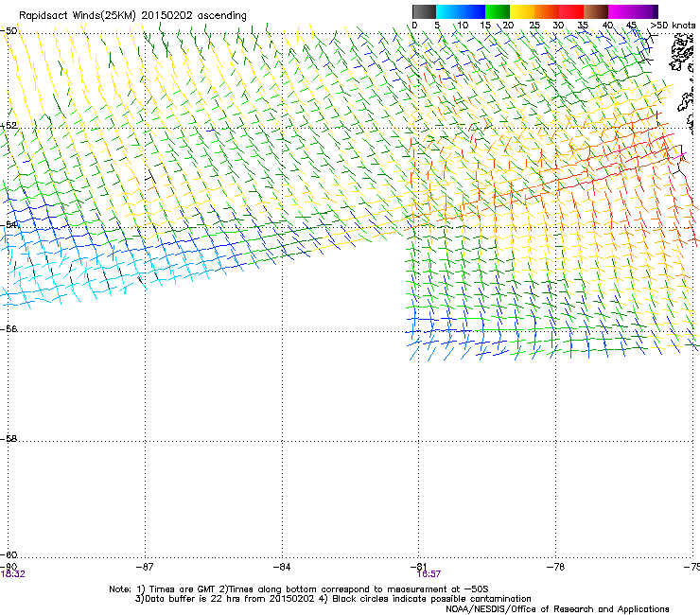Click the brown 35-40 knots legend segment

tap(596, 11)
